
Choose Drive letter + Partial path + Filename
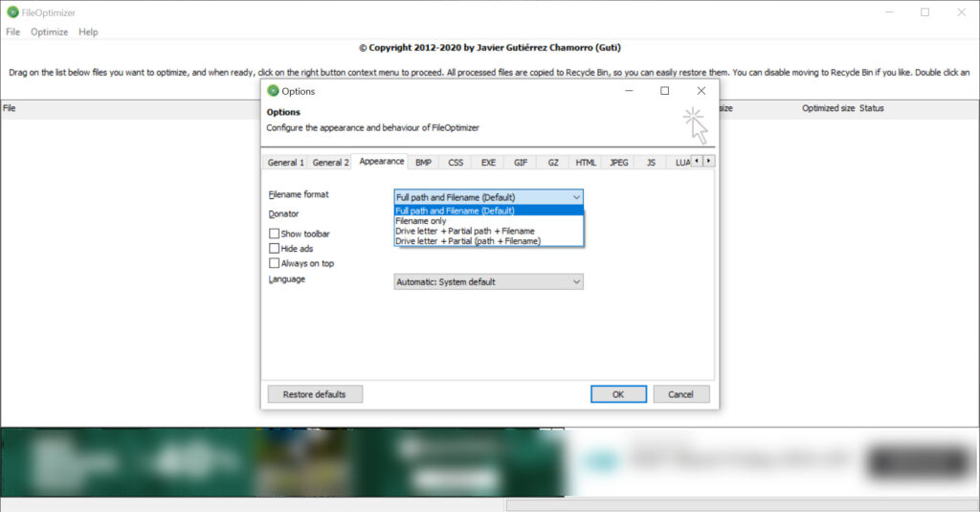coord(489,231)
